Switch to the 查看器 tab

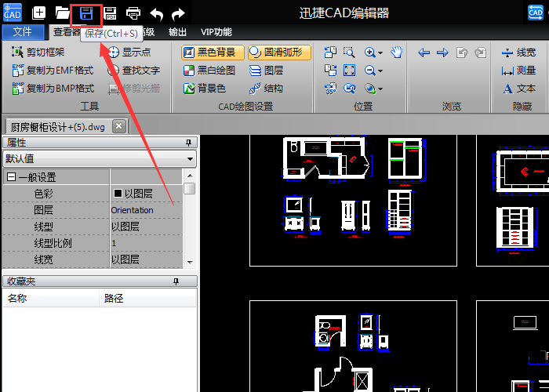[67, 32]
